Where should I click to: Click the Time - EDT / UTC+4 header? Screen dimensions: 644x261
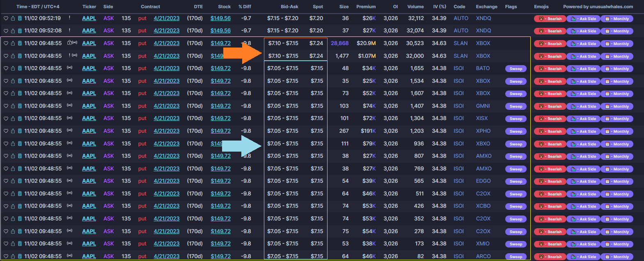[38, 7]
